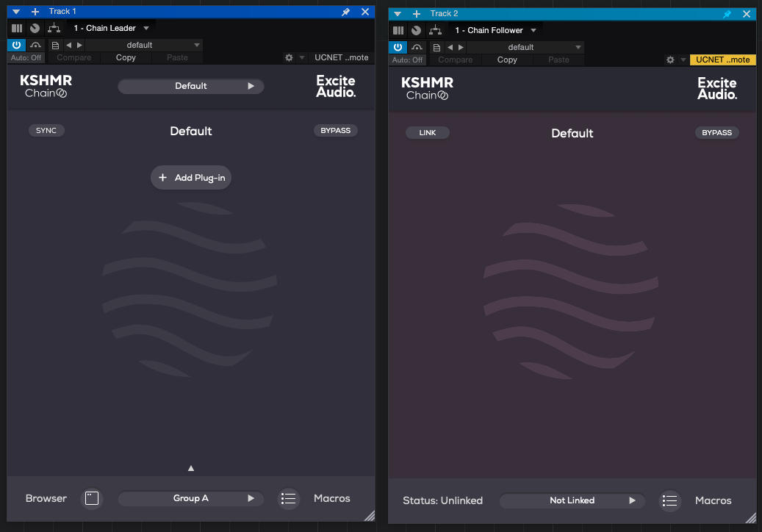The image size is (762, 532).
Task: Open Macros label in Chain Follower
Action: coord(714,500)
